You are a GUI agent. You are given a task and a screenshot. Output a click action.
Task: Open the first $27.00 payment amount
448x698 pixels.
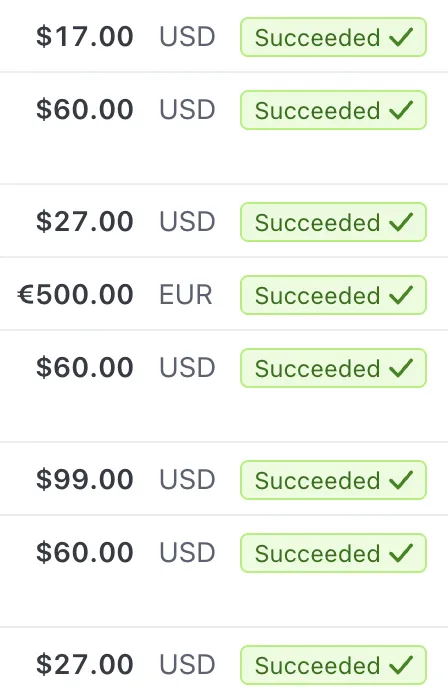click(x=85, y=222)
